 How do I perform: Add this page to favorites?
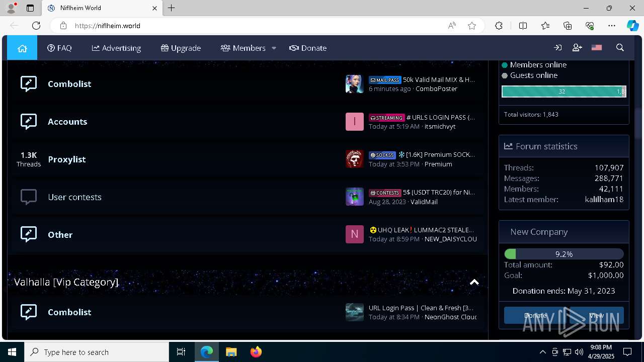(472, 26)
